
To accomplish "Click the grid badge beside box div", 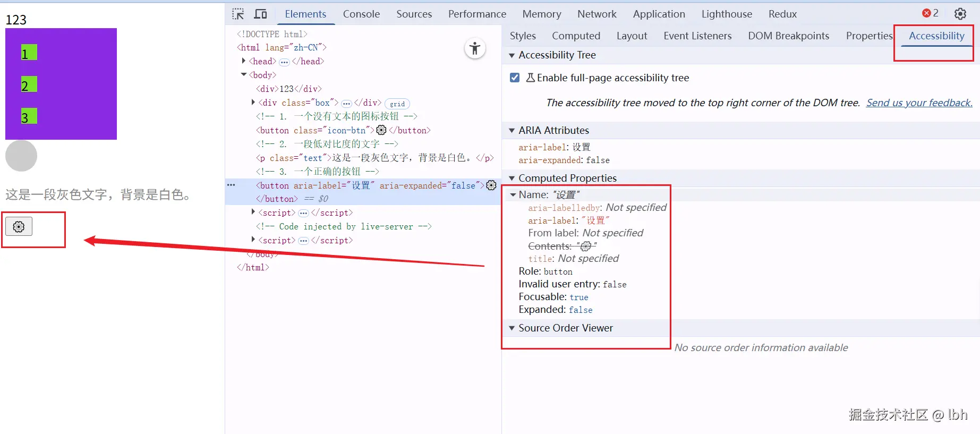I will [x=397, y=104].
